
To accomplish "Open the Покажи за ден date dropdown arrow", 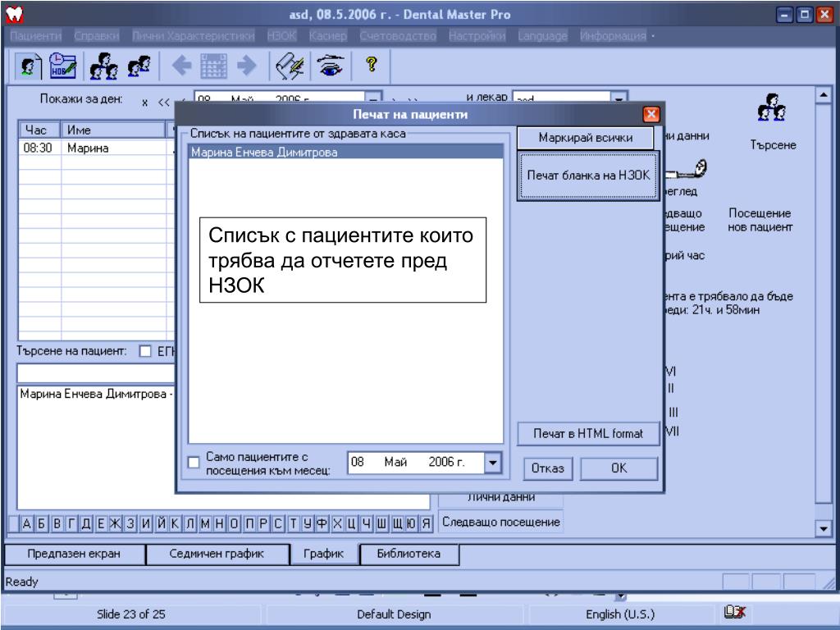I will point(373,99).
